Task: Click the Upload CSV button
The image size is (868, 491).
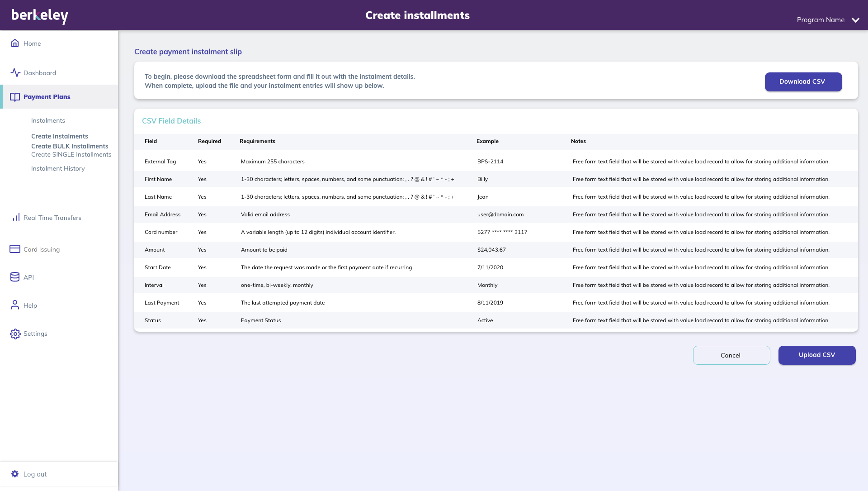Action: coord(816,355)
